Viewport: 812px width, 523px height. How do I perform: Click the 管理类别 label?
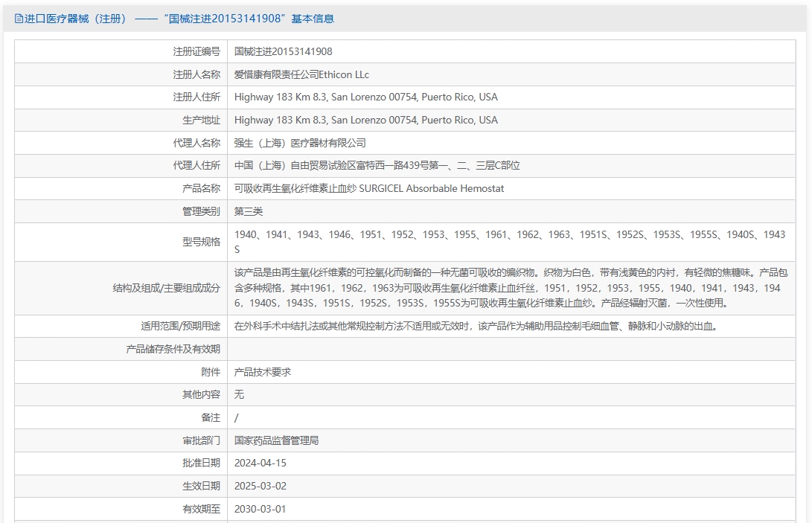pyautogui.click(x=201, y=211)
